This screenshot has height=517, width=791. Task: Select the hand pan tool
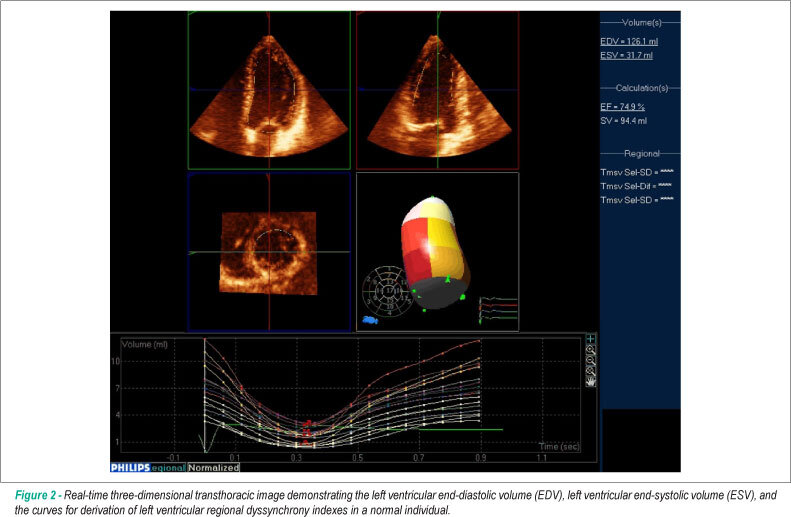coord(591,382)
